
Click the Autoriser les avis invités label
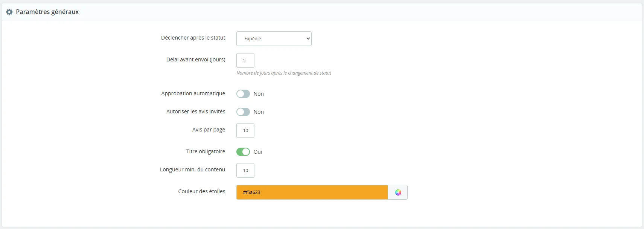(x=196, y=111)
